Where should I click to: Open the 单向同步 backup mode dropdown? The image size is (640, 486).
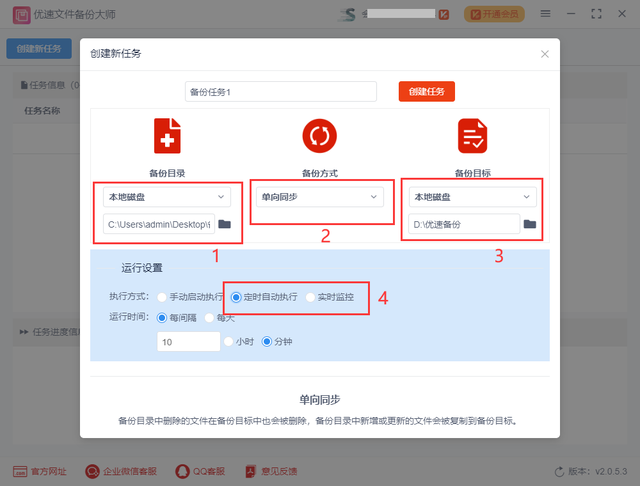pos(320,197)
